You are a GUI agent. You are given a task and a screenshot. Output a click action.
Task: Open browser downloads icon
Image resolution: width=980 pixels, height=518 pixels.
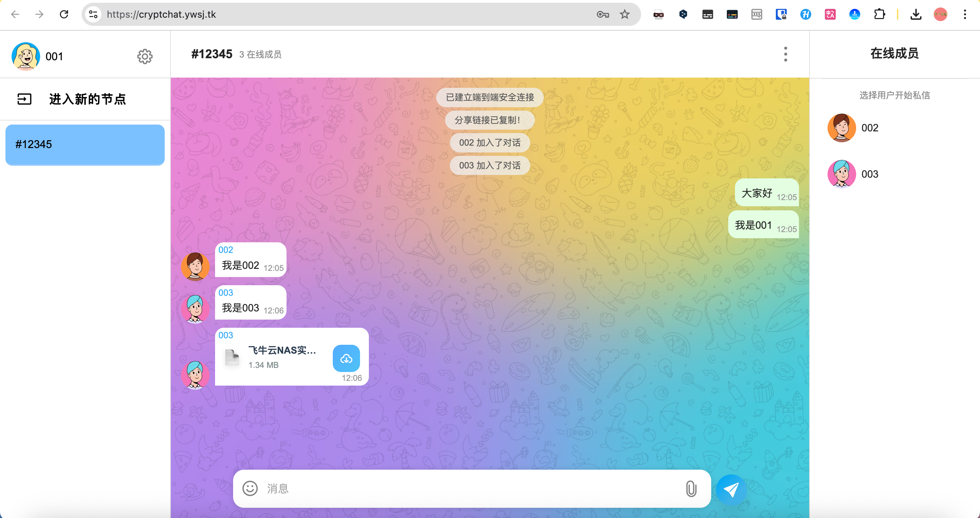[x=916, y=14]
